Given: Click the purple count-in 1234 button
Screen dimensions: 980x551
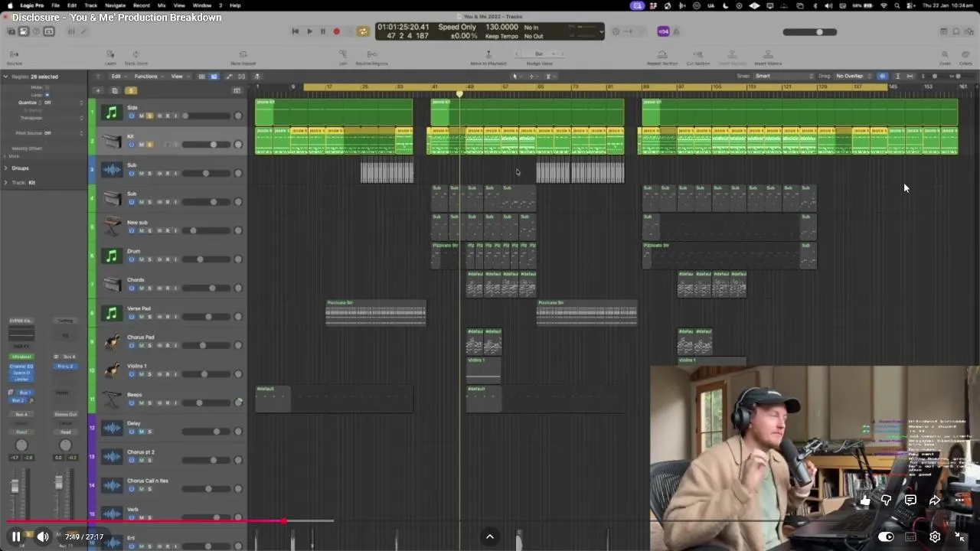Looking at the screenshot, I should pyautogui.click(x=663, y=31).
